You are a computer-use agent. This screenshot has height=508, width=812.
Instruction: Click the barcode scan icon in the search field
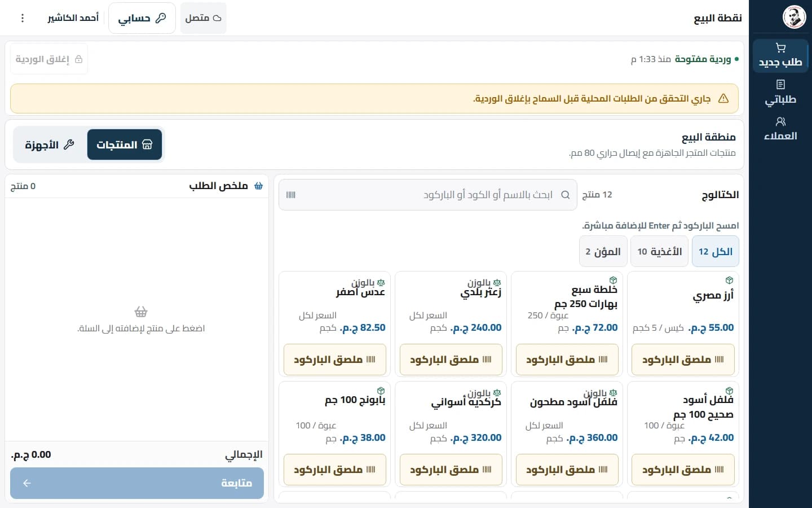point(291,195)
